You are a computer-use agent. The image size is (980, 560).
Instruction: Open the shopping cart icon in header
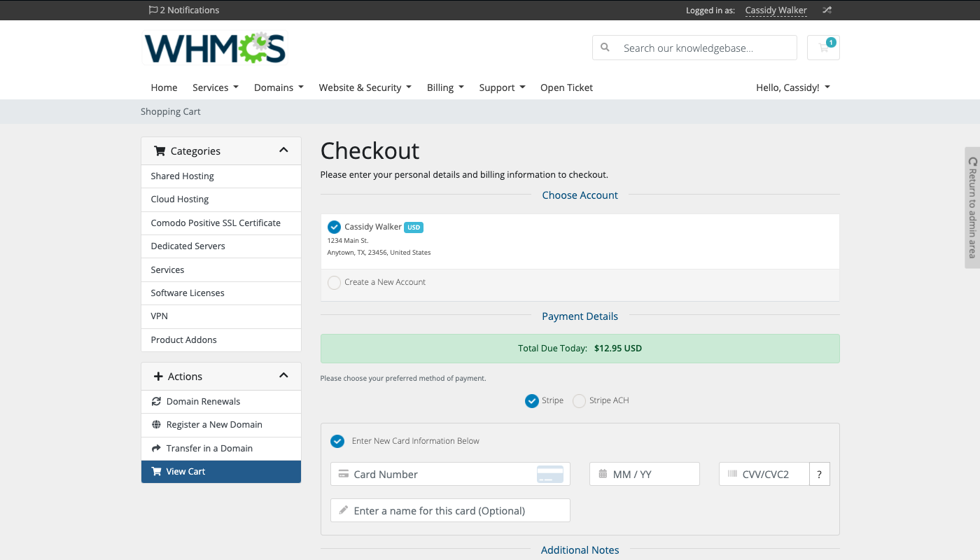click(x=823, y=48)
